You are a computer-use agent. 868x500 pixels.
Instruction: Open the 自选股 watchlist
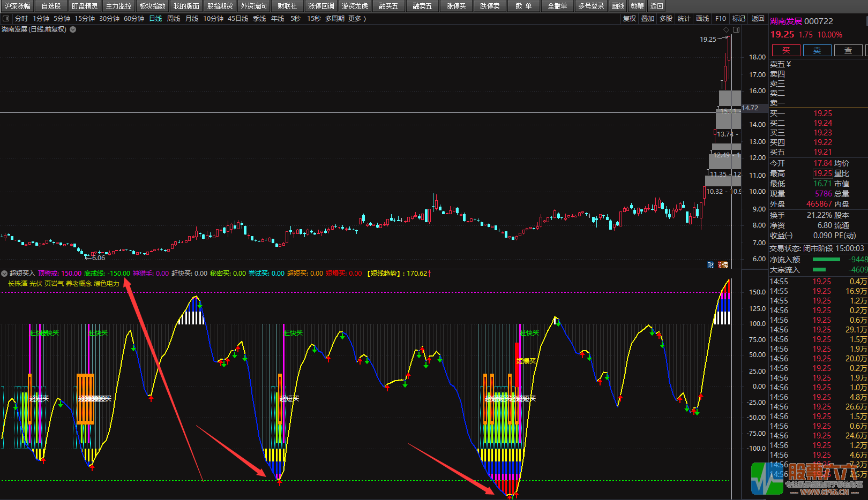click(x=51, y=6)
